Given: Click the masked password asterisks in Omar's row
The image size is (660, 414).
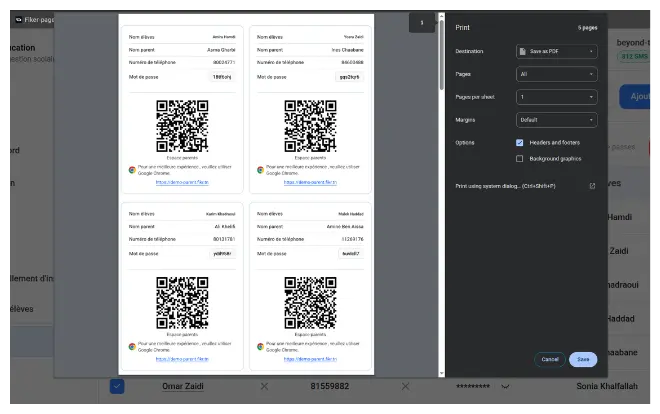Looking at the screenshot, I should [473, 386].
